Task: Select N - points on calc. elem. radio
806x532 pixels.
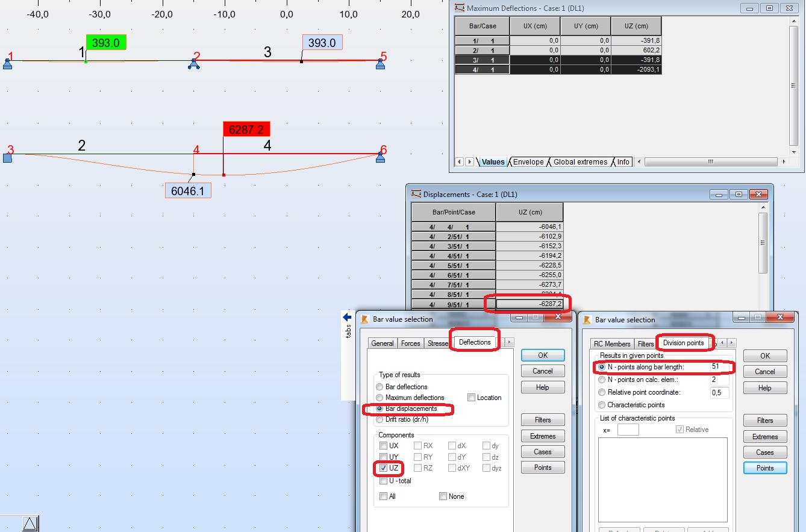Action: [x=602, y=380]
